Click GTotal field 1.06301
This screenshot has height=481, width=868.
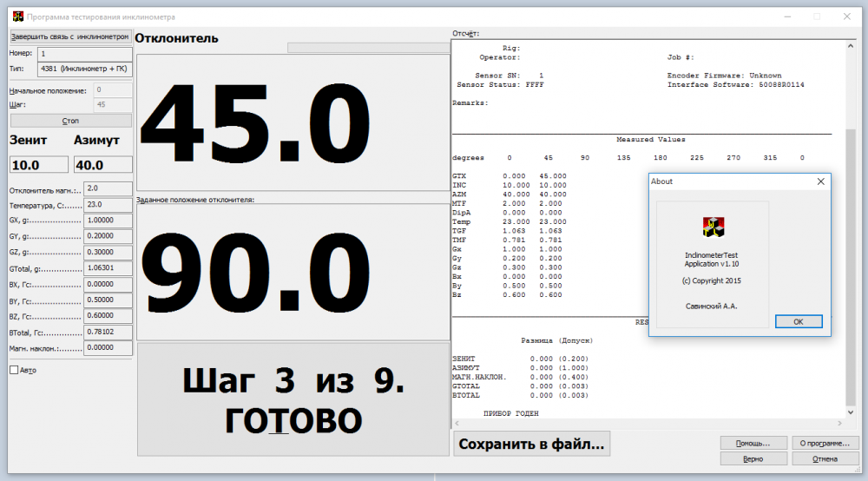click(x=108, y=268)
